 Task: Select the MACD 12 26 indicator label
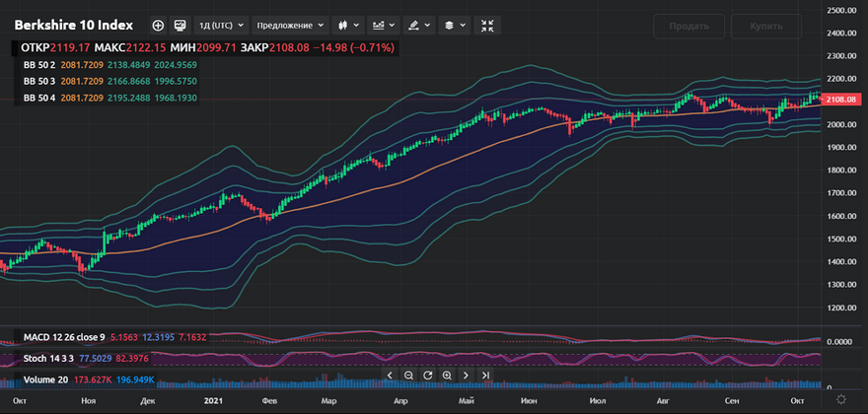click(63, 338)
